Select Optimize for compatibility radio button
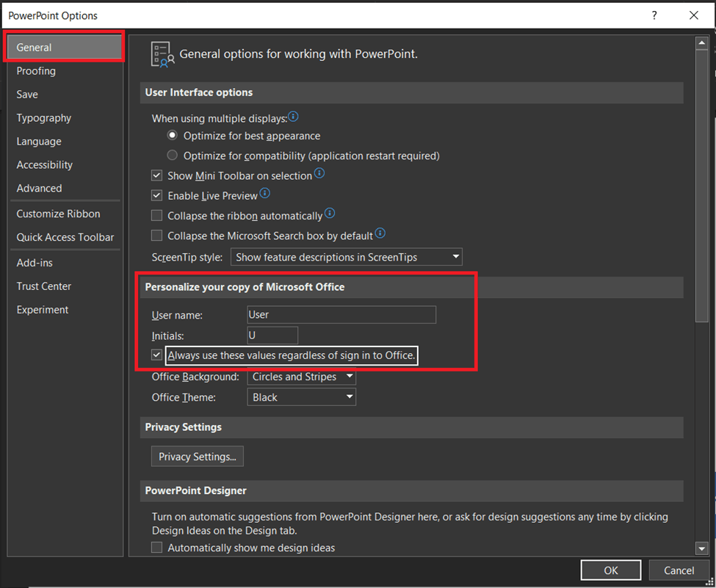 [x=172, y=155]
